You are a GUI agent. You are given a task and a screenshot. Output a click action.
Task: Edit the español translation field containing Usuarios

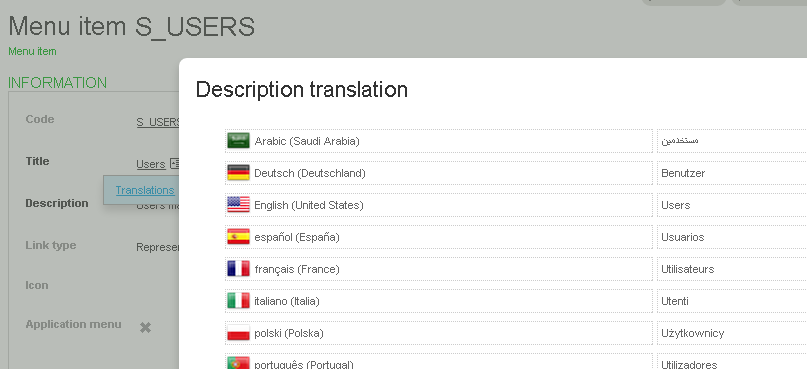[732, 237]
